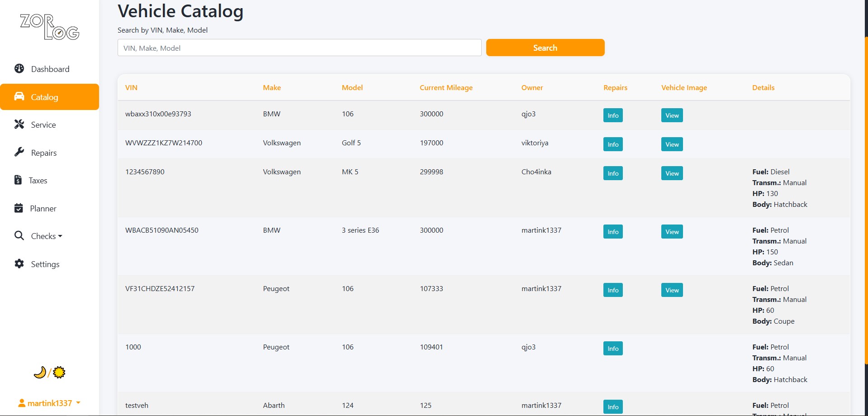
Task: Click the Repairs wrench icon
Action: pyautogui.click(x=19, y=152)
